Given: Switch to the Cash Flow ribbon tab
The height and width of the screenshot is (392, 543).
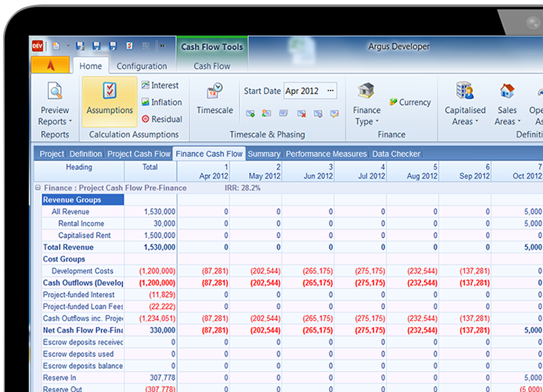Looking at the screenshot, I should coord(212,66).
